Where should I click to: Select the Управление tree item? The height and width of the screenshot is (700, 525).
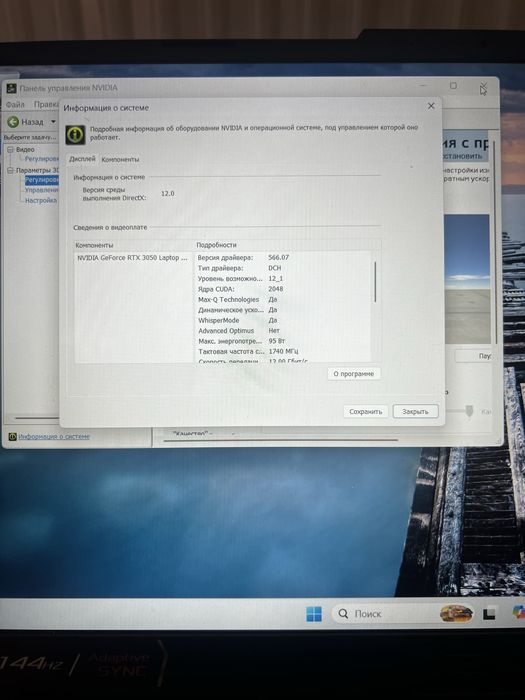[42, 190]
